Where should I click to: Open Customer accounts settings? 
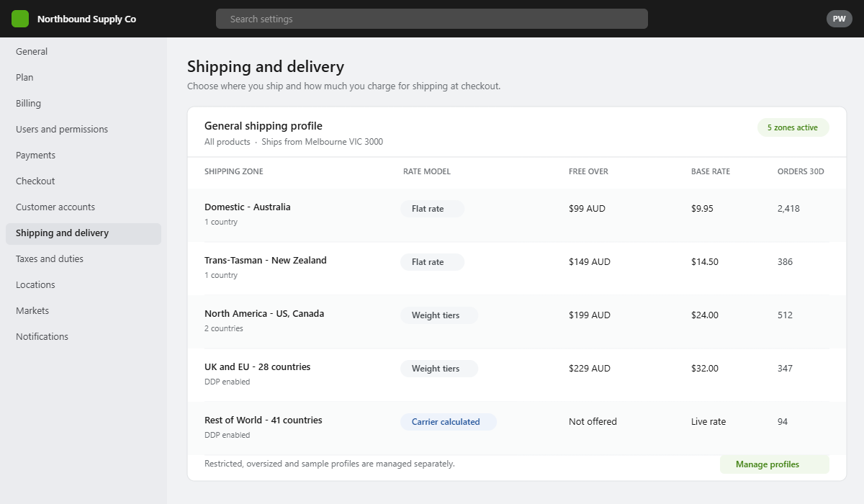point(84,207)
